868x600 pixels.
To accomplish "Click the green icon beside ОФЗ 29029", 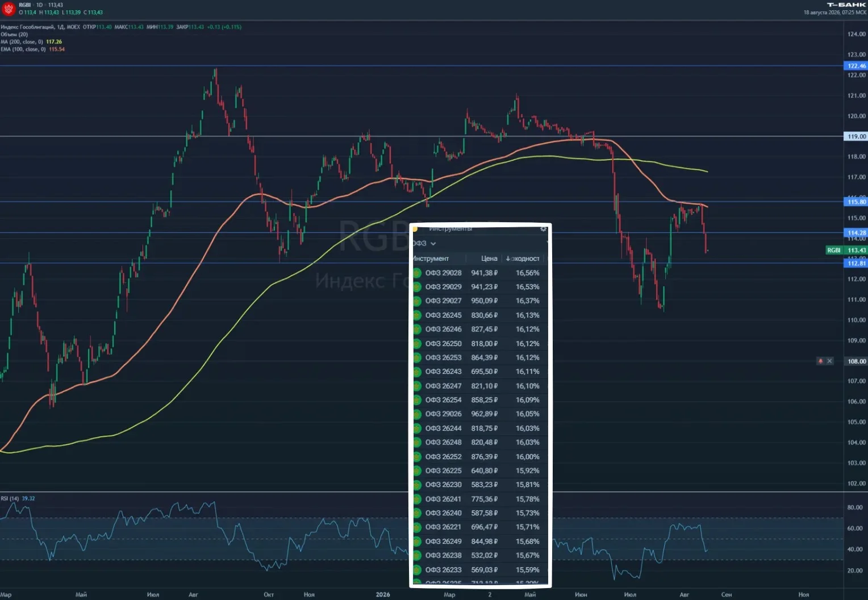I will [417, 287].
